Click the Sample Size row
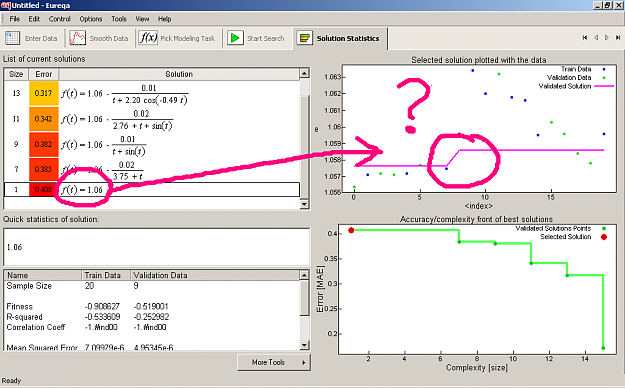 152,286
